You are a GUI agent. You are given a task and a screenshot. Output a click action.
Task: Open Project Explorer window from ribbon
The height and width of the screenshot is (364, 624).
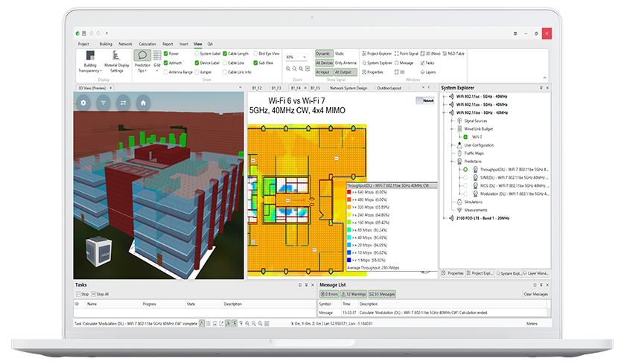coord(377,54)
